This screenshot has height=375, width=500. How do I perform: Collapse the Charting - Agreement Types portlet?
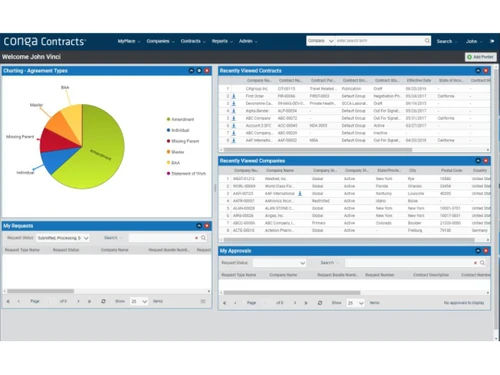[191, 71]
